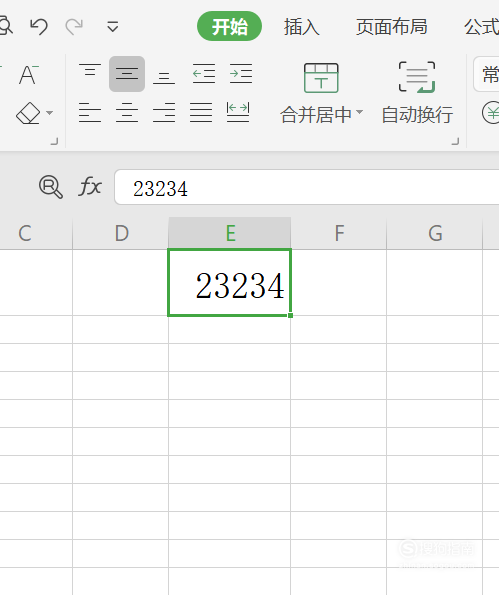Select column C header
Screen dimensions: 499x595
36,233
